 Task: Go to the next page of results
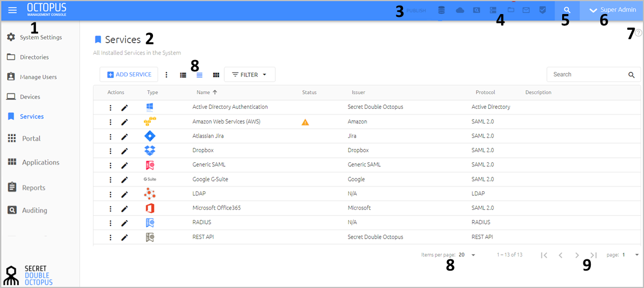point(577,255)
